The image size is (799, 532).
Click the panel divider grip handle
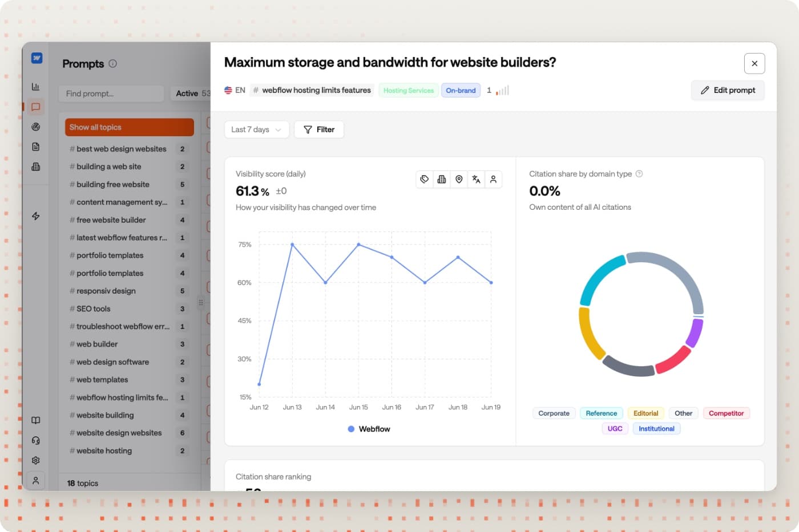[x=201, y=303]
